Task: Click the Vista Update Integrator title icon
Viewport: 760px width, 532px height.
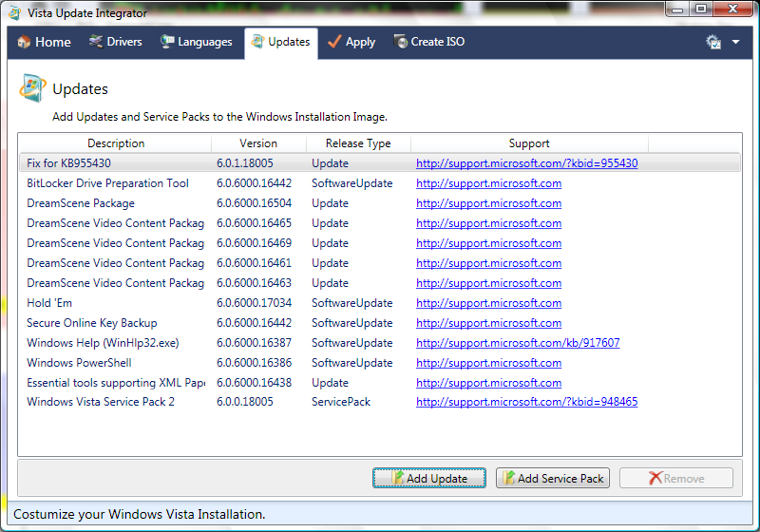Action: [x=14, y=13]
